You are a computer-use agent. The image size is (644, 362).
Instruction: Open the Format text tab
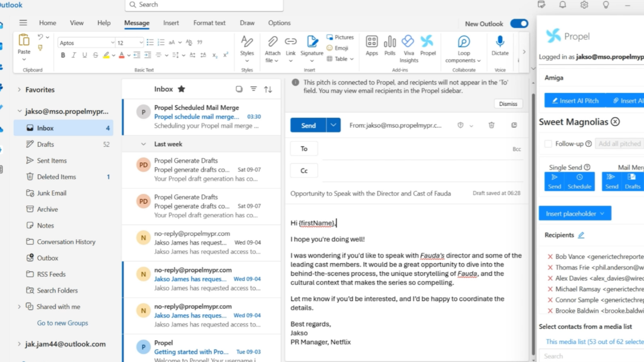pos(209,23)
